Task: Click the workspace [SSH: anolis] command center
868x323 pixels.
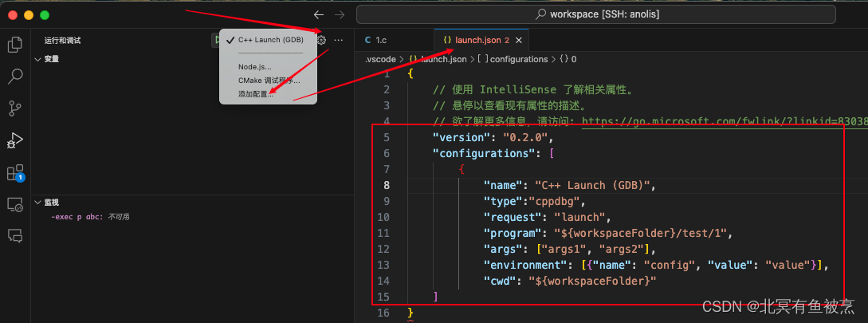Action: (x=595, y=14)
